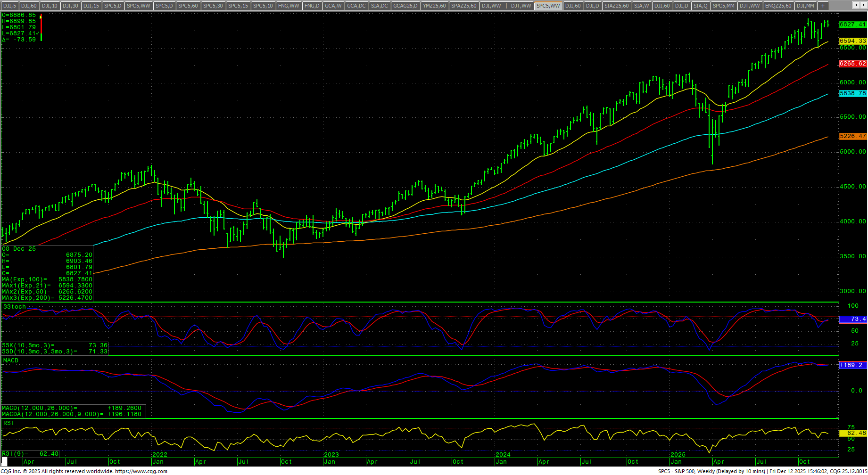Image resolution: width=868 pixels, height=475 pixels.
Task: Switch to the DJI,5 tab
Action: 9,6
